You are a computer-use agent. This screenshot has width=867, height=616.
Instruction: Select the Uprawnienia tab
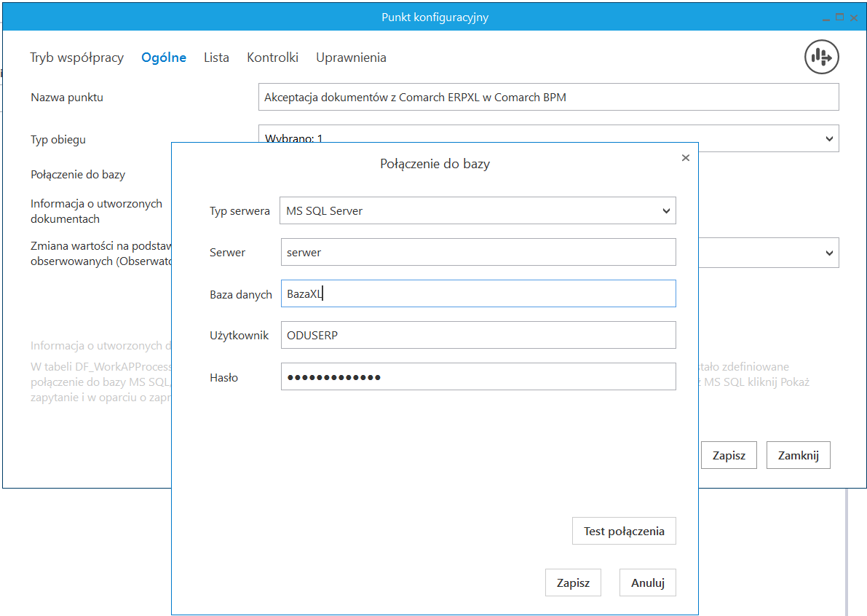pos(351,58)
